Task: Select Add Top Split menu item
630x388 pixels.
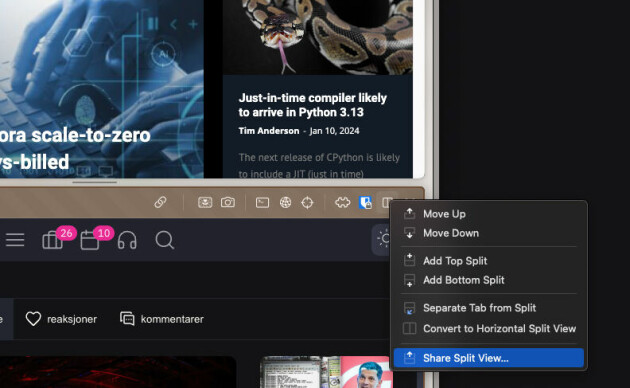Action: coord(489,261)
